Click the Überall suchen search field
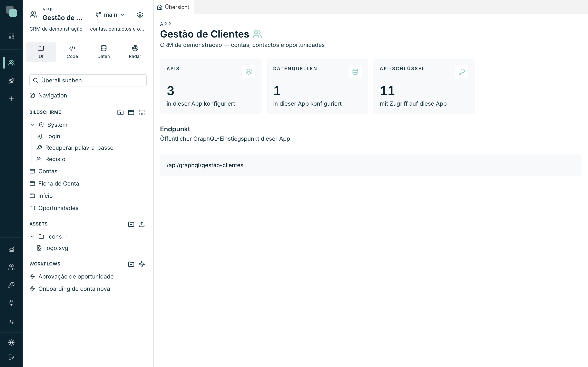This screenshot has width=588, height=367. [x=88, y=80]
